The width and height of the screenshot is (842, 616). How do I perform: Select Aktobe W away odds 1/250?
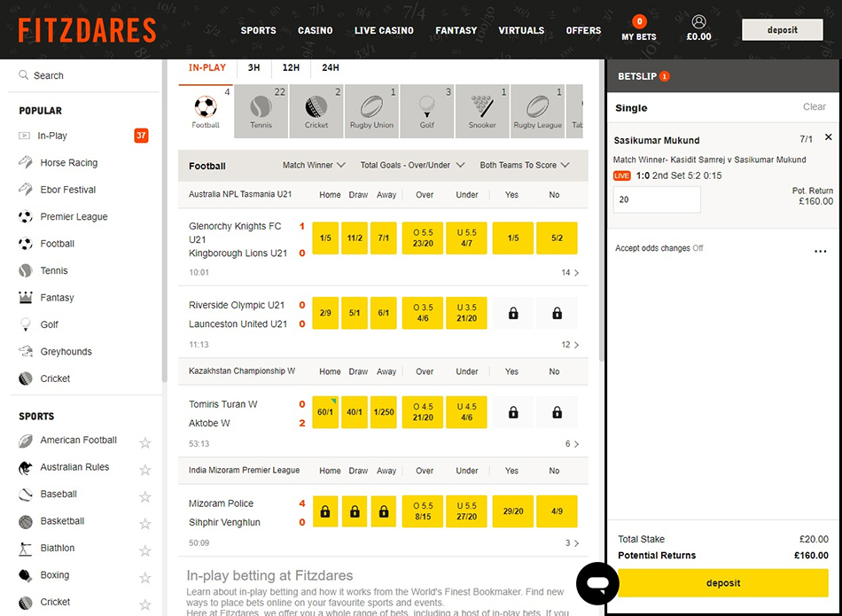[x=384, y=412]
